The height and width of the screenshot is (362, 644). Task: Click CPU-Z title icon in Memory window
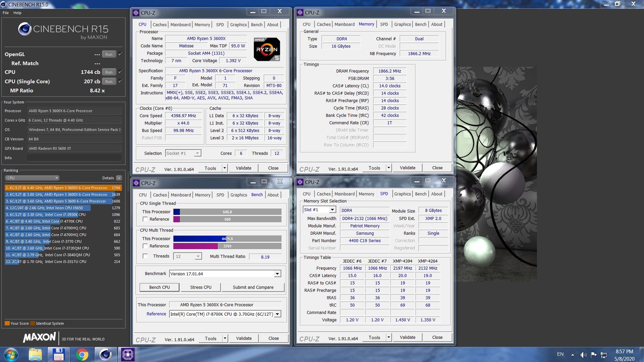coord(300,12)
